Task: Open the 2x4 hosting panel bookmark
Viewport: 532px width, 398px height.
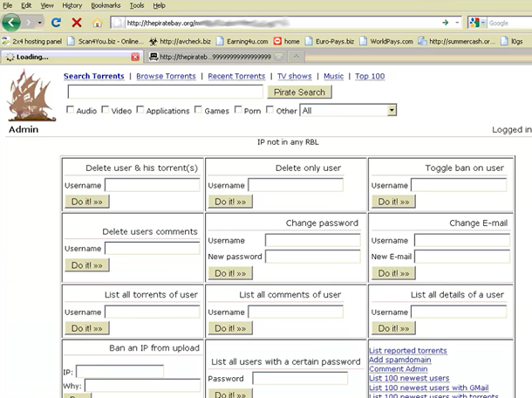Action: coord(32,41)
